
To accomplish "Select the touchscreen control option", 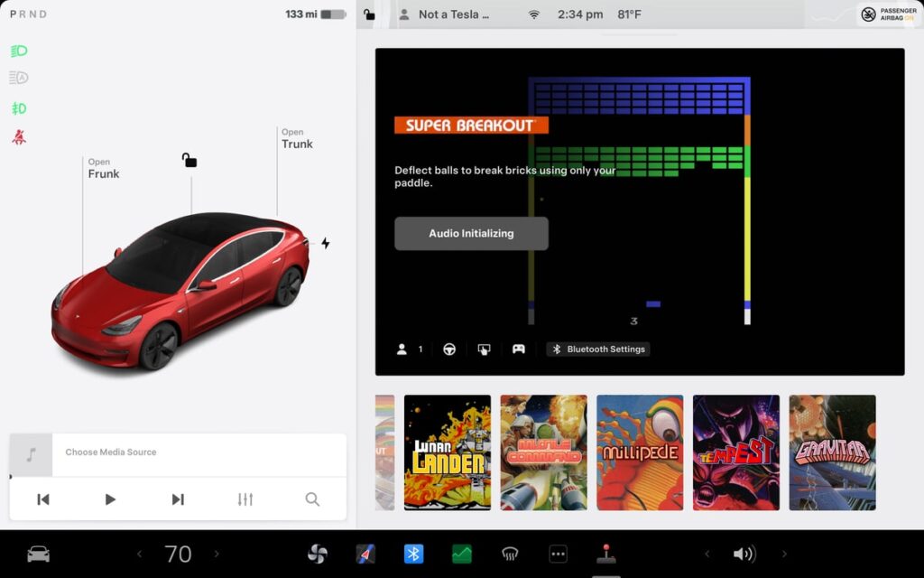I will [484, 350].
